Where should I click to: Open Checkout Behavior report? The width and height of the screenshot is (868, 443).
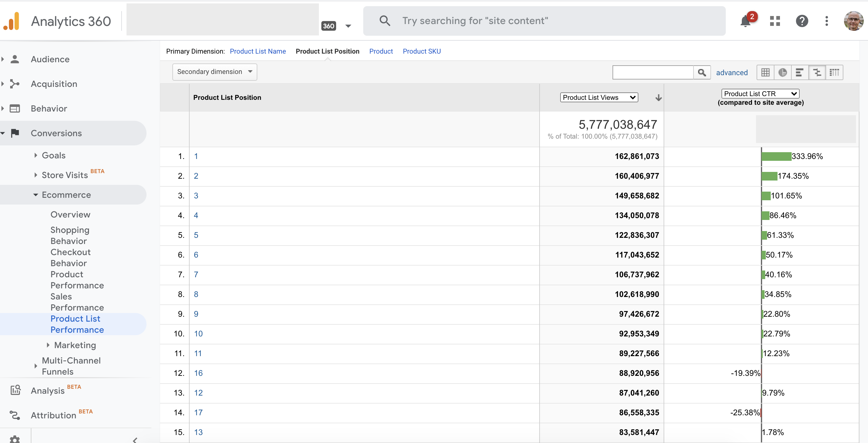click(x=71, y=258)
